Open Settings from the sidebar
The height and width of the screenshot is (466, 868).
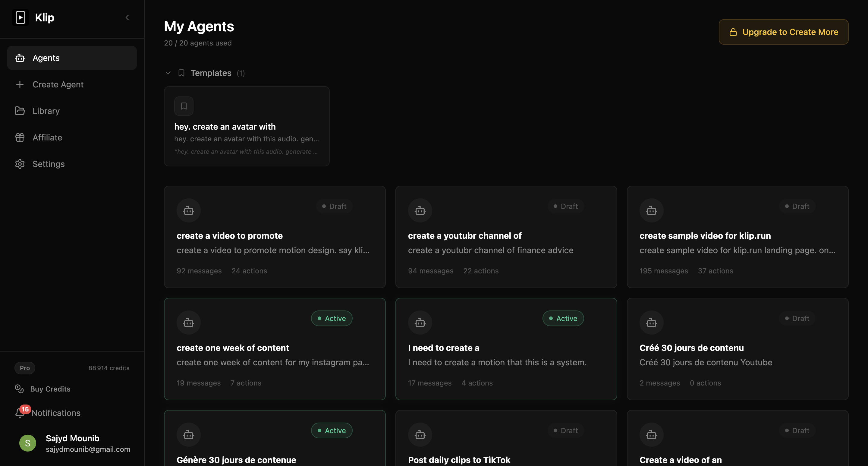pyautogui.click(x=48, y=164)
